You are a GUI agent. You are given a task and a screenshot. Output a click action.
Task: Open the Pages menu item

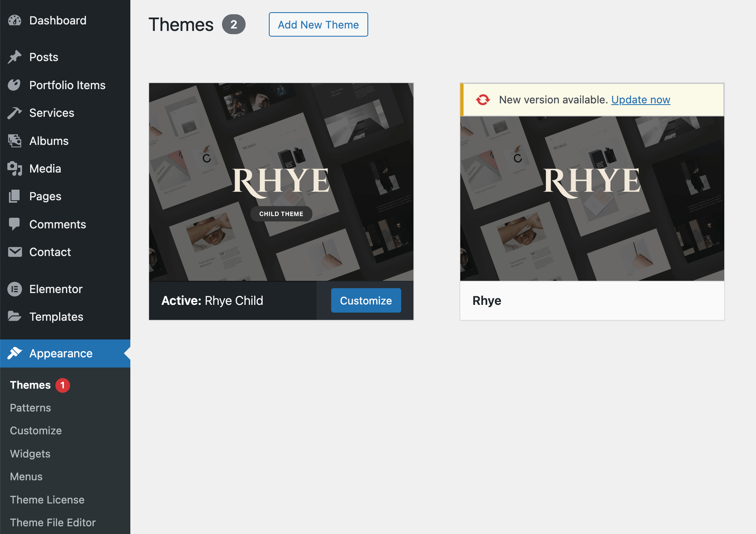coord(45,197)
